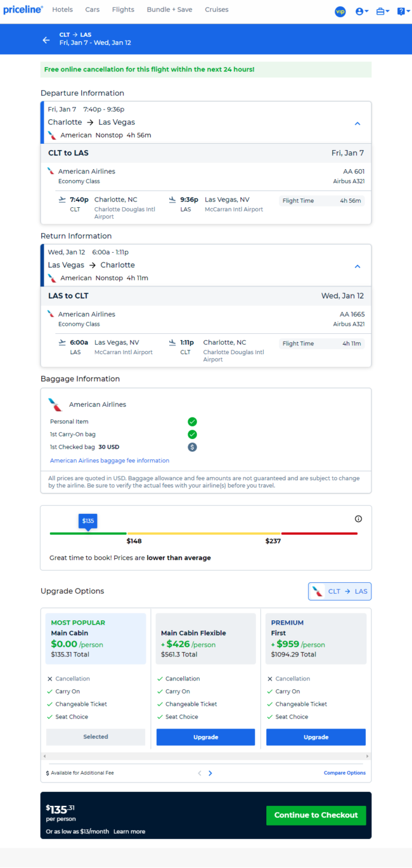Image resolution: width=412 pixels, height=868 pixels.
Task: Open the Priceline home logo
Action: pyautogui.click(x=23, y=10)
